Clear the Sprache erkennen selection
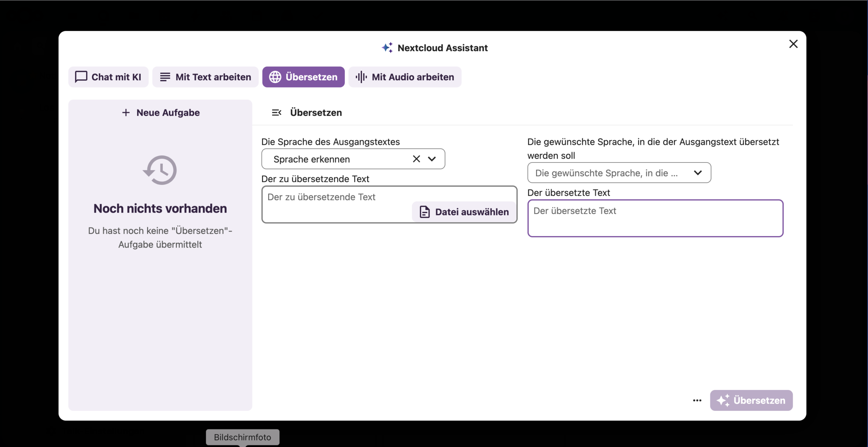868x447 pixels. (416, 159)
